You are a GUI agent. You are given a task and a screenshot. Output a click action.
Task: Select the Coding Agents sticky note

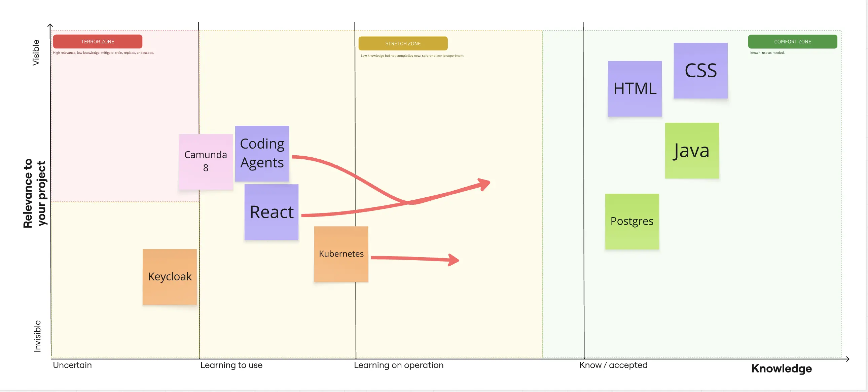tap(262, 154)
